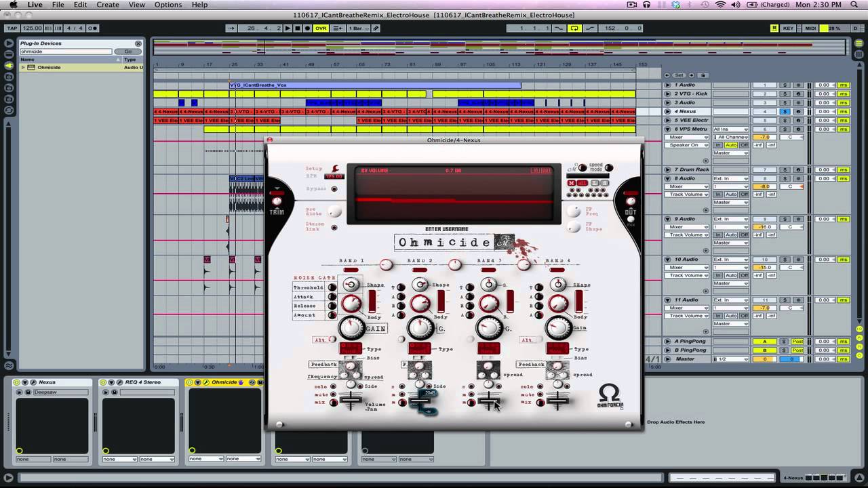This screenshot has height=488, width=868.
Task: Toggle browser visibility with the top sidebar arrow
Action: pos(9,43)
